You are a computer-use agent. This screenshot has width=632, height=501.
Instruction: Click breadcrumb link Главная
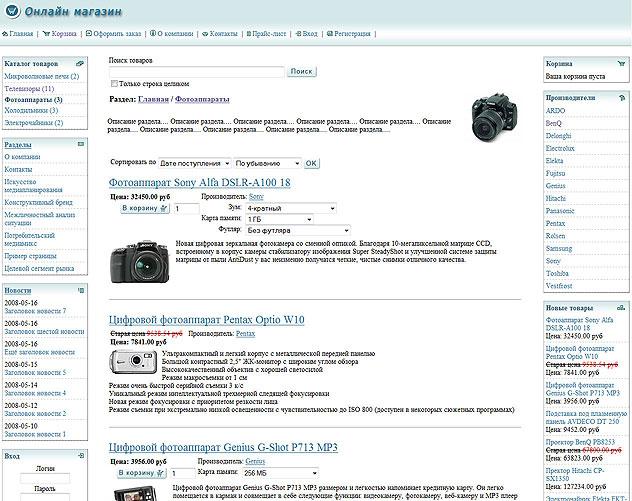(153, 99)
